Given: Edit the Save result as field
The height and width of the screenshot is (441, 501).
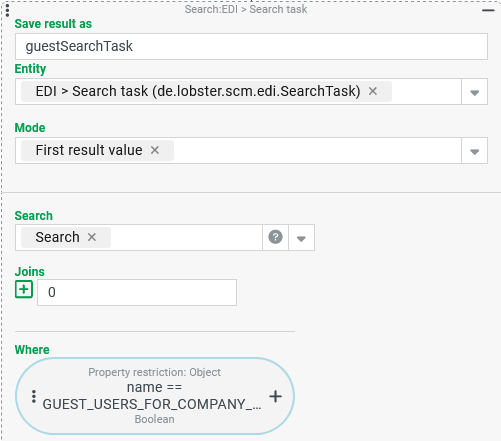Looking at the screenshot, I should pyautogui.click(x=251, y=46).
